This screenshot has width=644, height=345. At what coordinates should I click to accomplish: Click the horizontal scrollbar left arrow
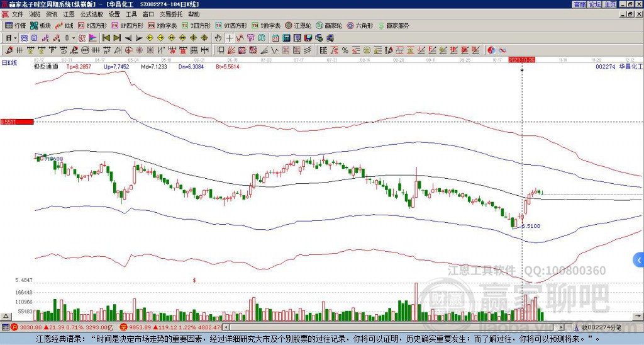(x=226, y=327)
